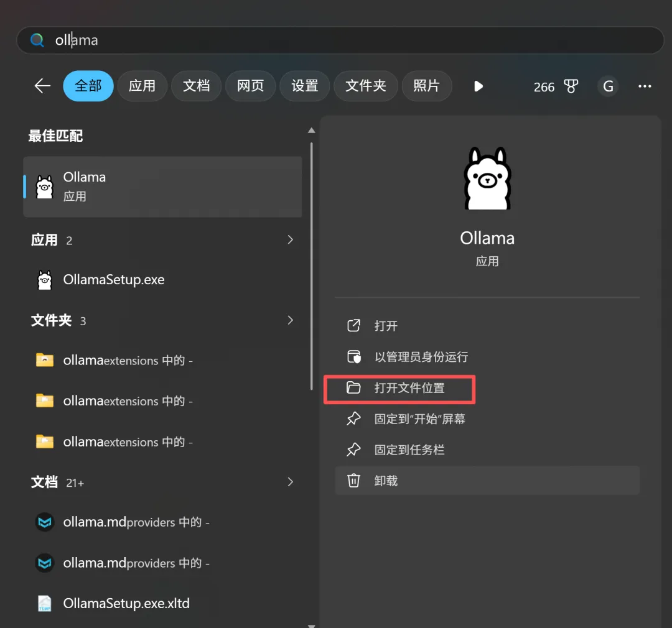This screenshot has height=628, width=672.
Task: Open the OllamaSetup.exe.xltd file result
Action: [162, 603]
